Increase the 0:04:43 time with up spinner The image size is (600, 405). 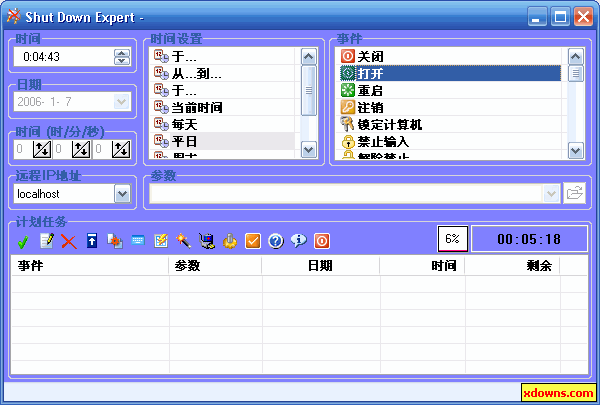click(x=122, y=53)
